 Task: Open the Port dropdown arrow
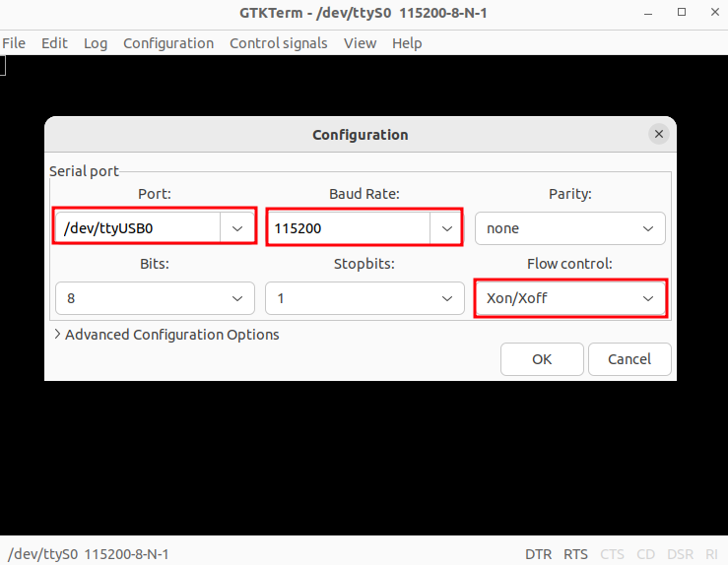pyautogui.click(x=237, y=228)
